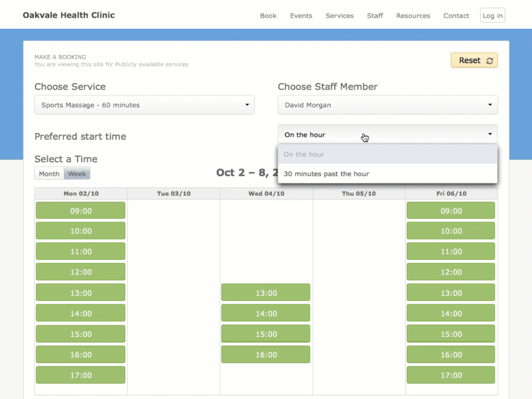This screenshot has height=399, width=532.
Task: Choose Monday 15:00 slot
Action: [x=81, y=334]
